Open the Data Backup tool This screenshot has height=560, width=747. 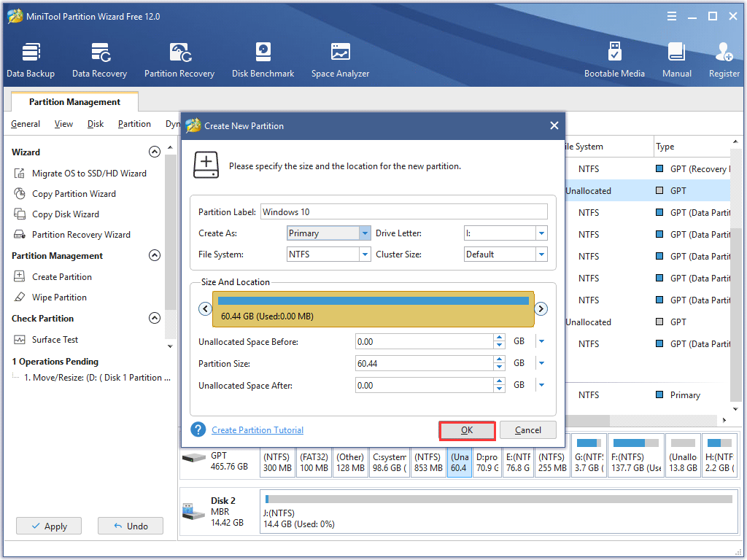tap(31, 58)
